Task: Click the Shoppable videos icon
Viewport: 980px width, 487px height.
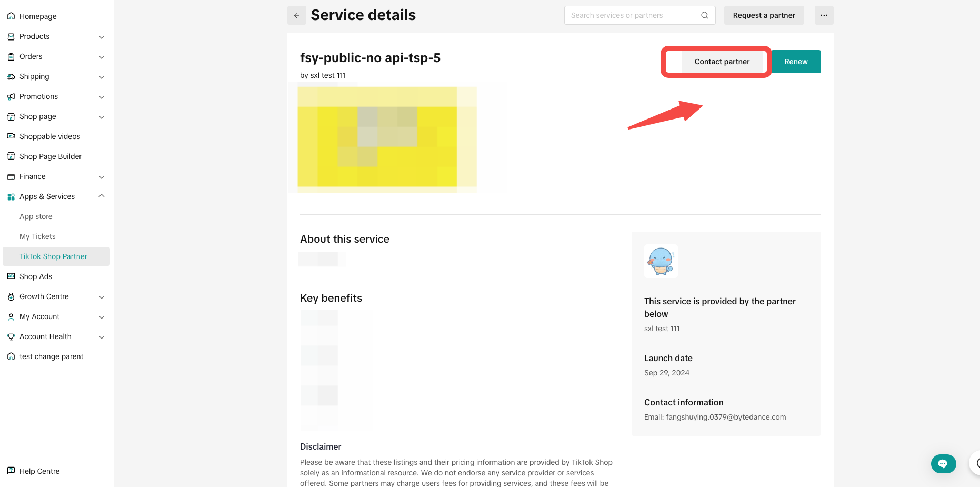Action: click(11, 136)
